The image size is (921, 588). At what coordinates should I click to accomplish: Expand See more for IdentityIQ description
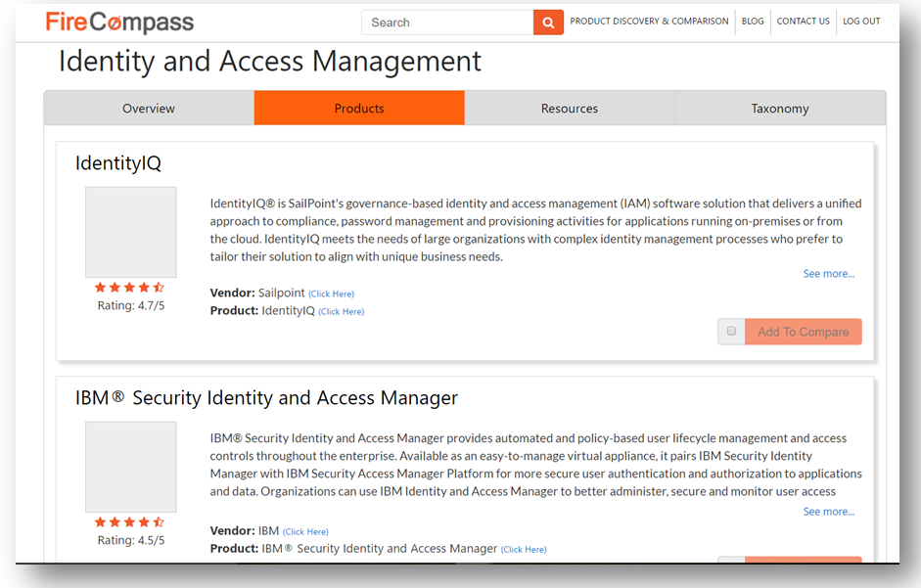829,274
